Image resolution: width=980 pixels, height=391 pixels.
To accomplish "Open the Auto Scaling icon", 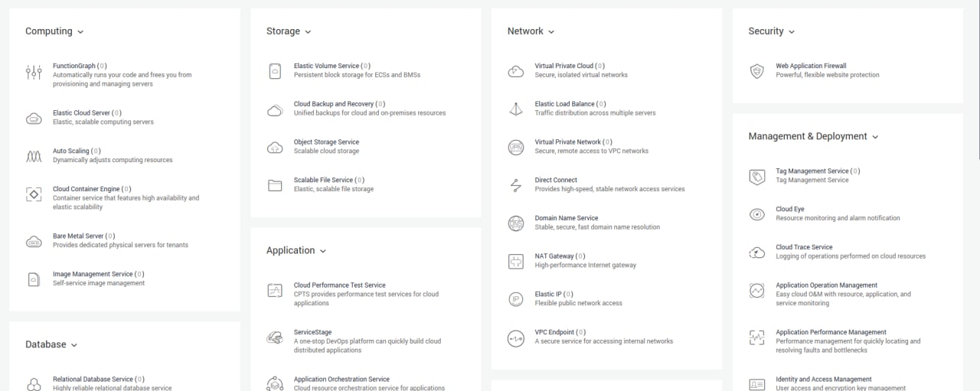I will 34,156.
